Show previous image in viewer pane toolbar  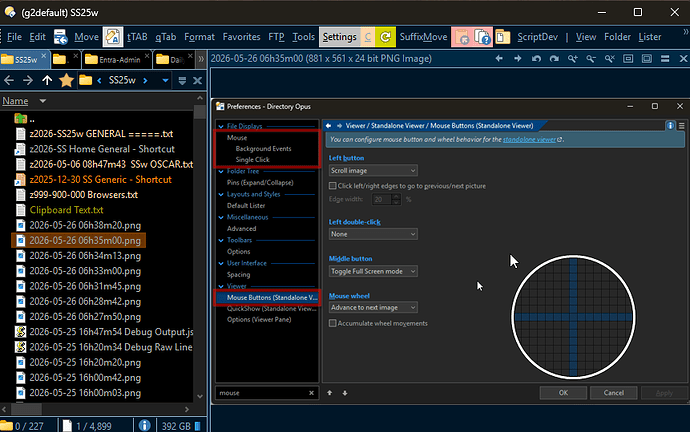[499, 59]
